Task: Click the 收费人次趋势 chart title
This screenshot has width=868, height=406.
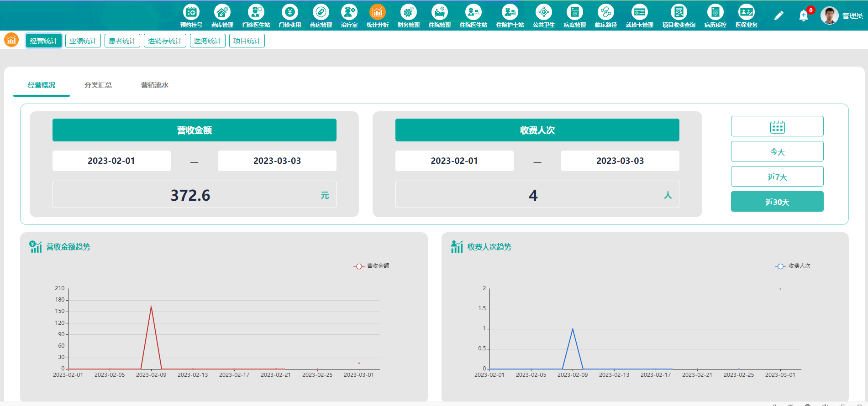Action: [489, 247]
